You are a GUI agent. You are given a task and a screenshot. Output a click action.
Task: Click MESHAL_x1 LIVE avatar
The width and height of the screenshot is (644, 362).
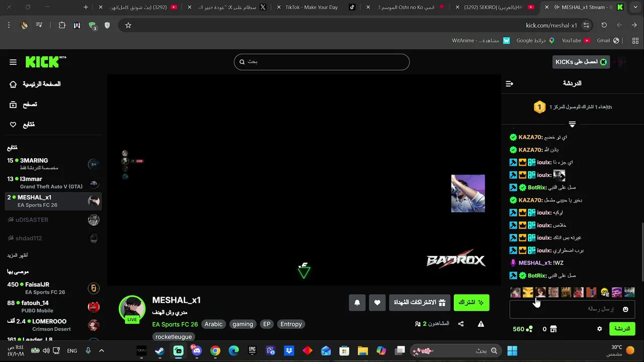[132, 309]
